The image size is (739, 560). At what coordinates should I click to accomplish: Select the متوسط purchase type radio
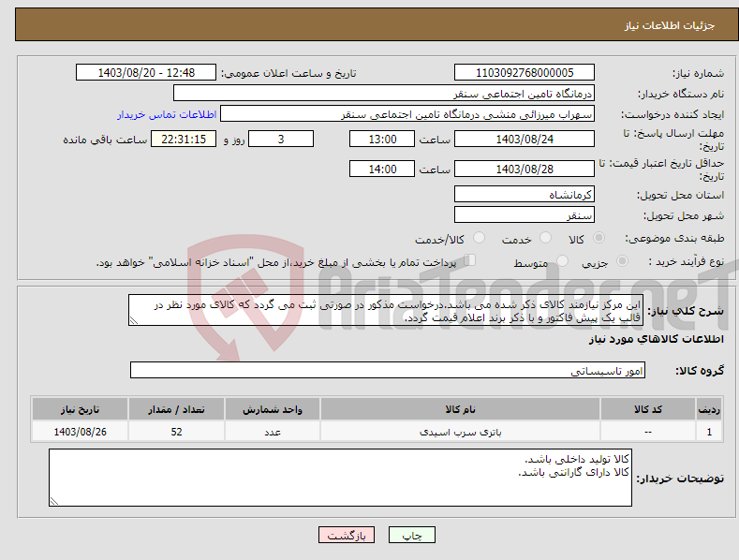click(x=562, y=260)
